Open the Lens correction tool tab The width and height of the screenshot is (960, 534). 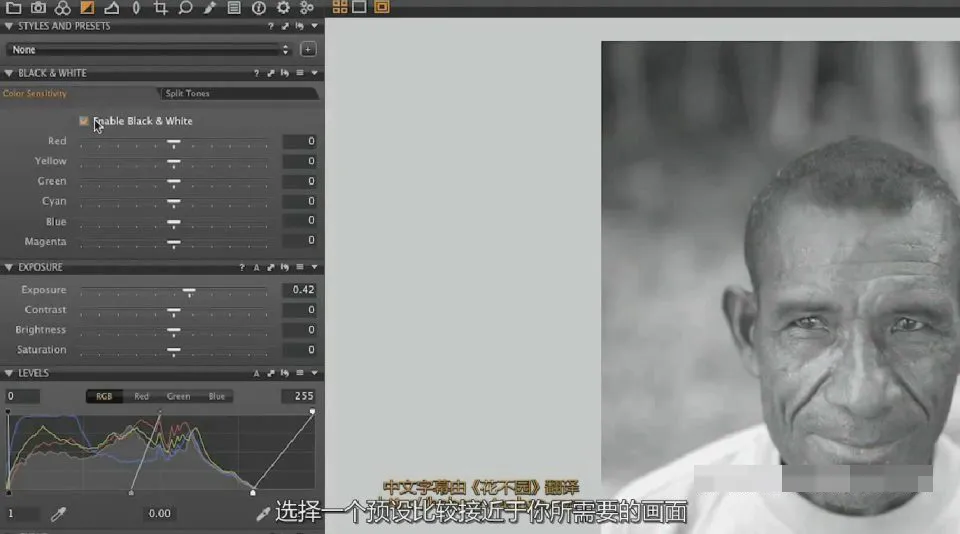(136, 7)
